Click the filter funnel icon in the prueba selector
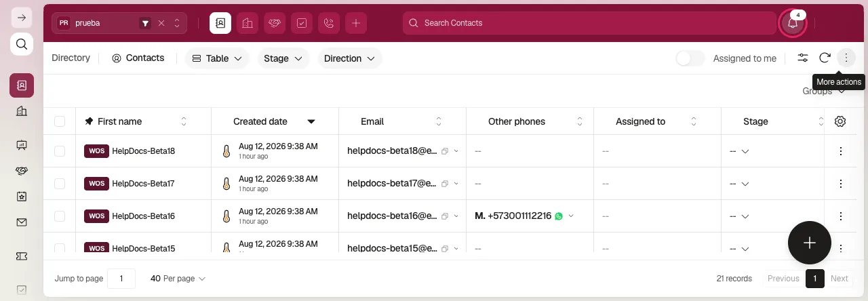 (x=145, y=23)
